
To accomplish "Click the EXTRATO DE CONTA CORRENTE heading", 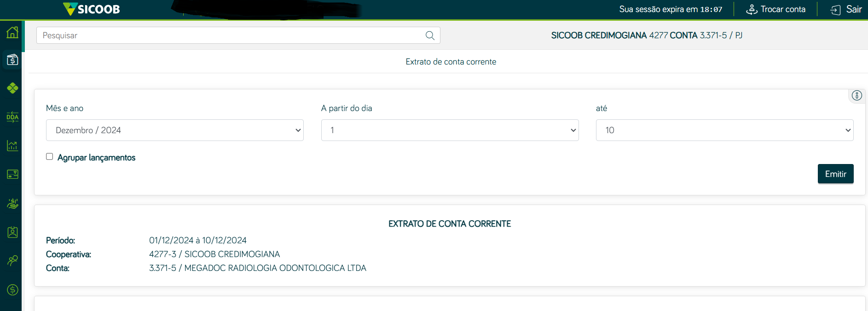I will pyautogui.click(x=450, y=224).
